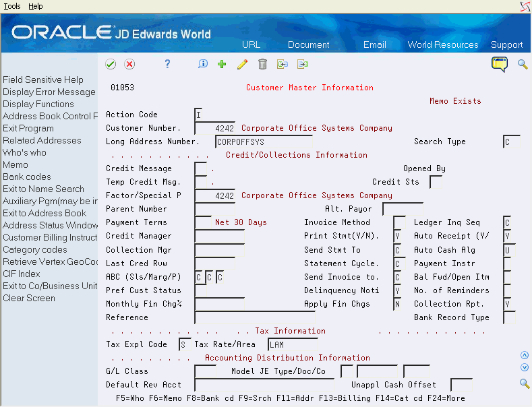The image size is (532, 407).
Task: Open the Tools menu
Action: pos(12,6)
